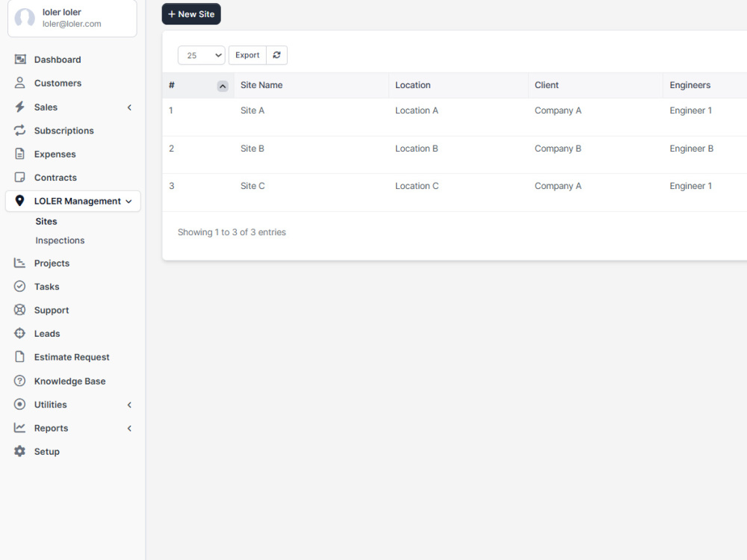Click Company B in the Client column
This screenshot has height=560, width=747.
click(x=558, y=149)
